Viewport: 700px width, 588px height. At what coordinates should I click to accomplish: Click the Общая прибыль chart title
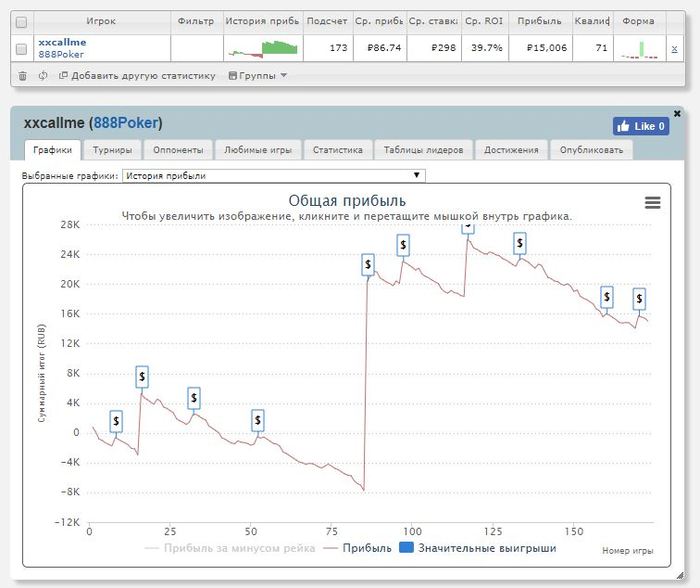(347, 201)
